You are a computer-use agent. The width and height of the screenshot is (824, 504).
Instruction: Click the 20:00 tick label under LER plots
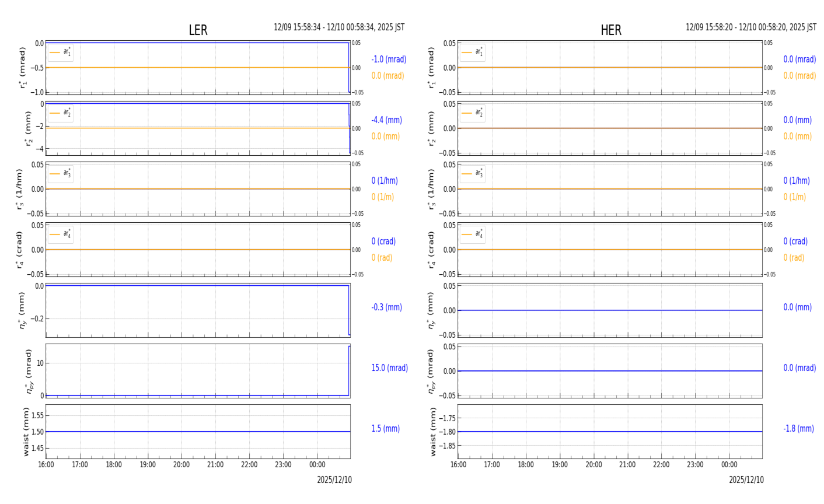(x=181, y=465)
